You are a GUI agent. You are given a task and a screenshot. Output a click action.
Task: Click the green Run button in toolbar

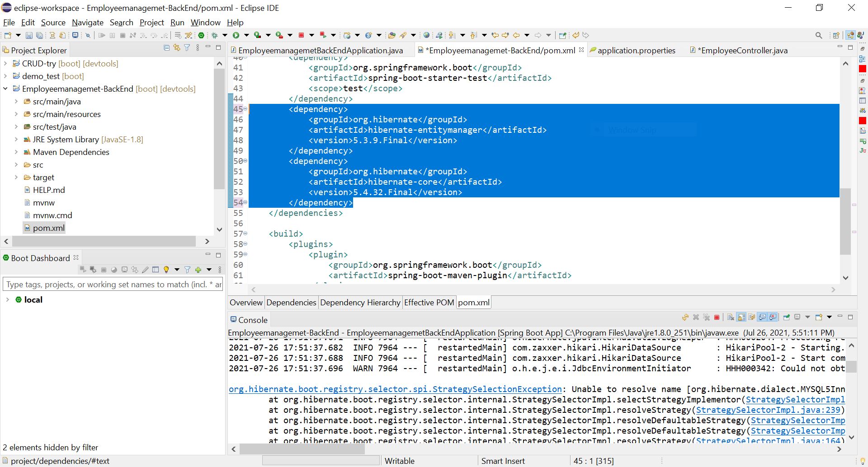[x=236, y=35]
